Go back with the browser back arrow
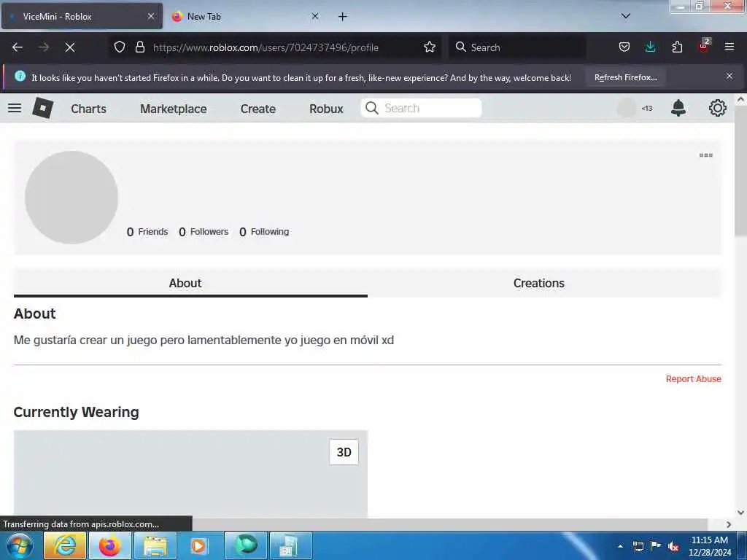This screenshot has height=560, width=747. pos(18,47)
